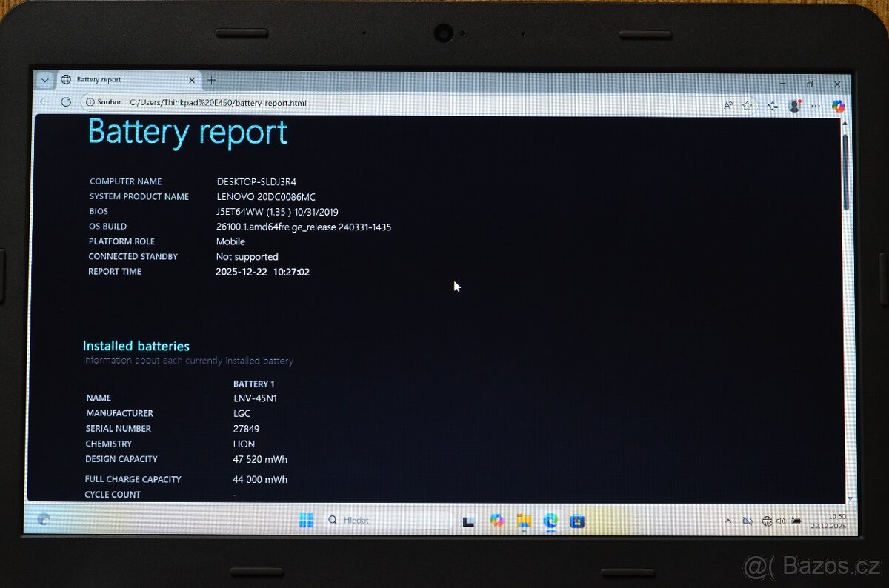Open the Windows Start menu

[x=306, y=520]
